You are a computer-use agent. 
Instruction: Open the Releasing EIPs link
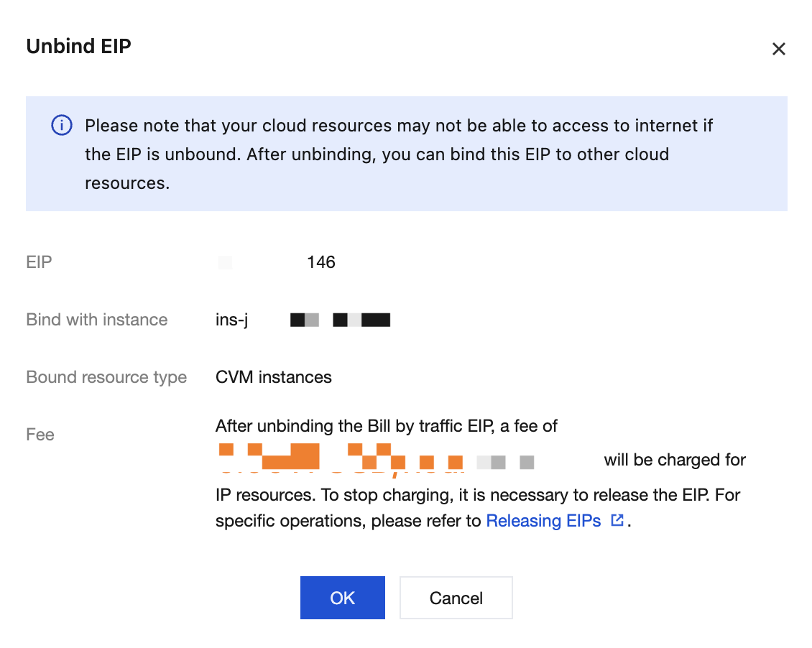tap(543, 521)
